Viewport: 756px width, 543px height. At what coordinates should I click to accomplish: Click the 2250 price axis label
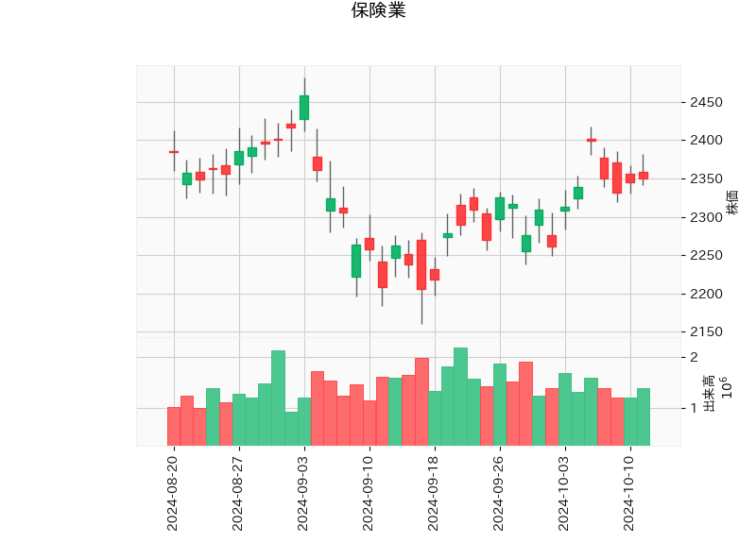coord(706,255)
